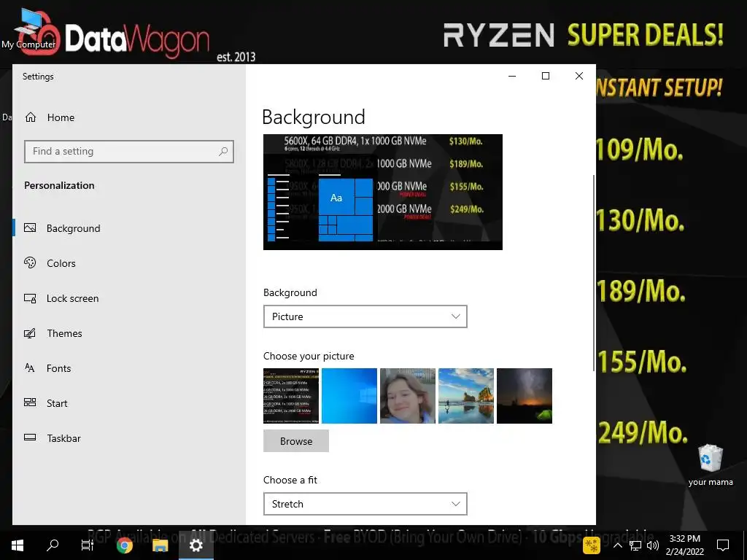The height and width of the screenshot is (560, 747).
Task: Select the portrait photo wallpaper thumbnail
Action: click(408, 396)
